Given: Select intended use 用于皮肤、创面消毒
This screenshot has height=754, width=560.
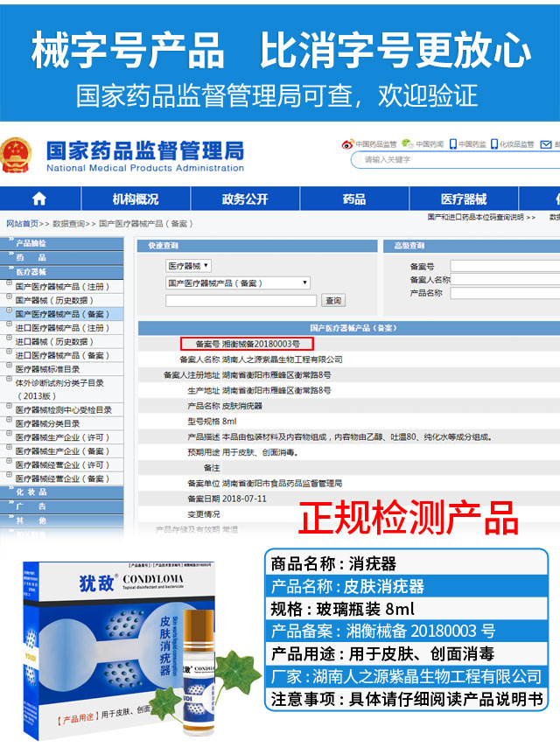Looking at the screenshot, I should [260, 452].
